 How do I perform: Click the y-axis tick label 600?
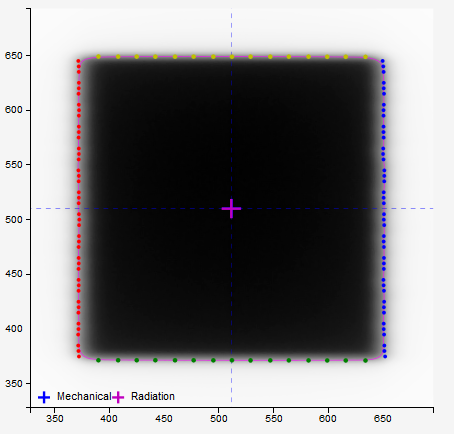(x=14, y=110)
